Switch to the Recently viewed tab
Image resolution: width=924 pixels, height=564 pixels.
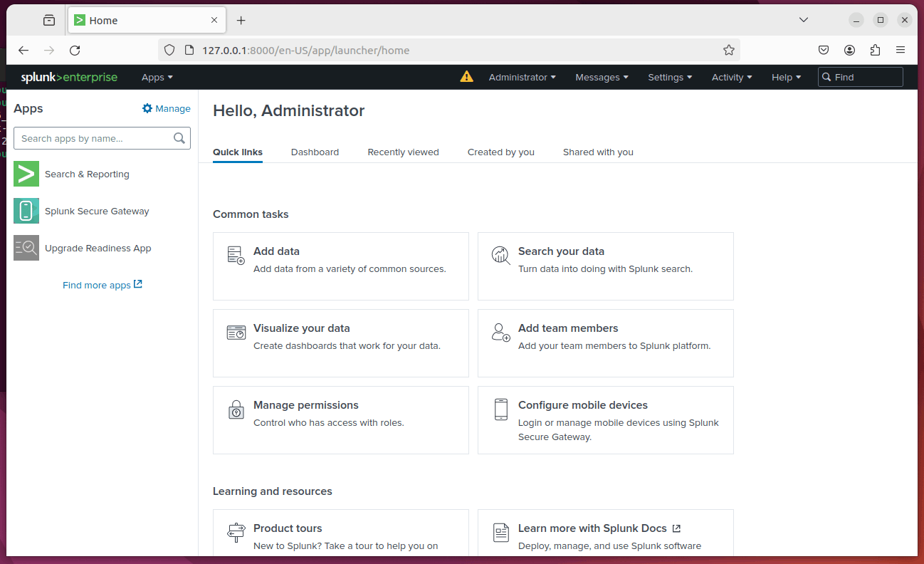403,152
